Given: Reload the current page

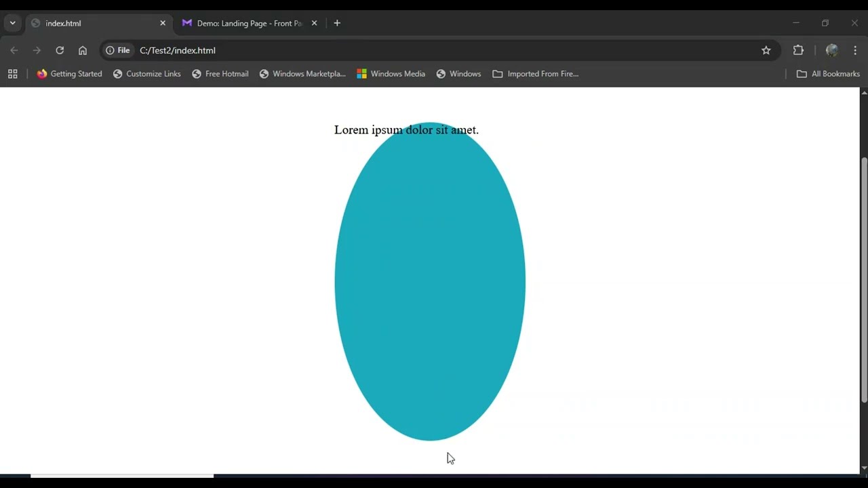Looking at the screenshot, I should pos(60,50).
